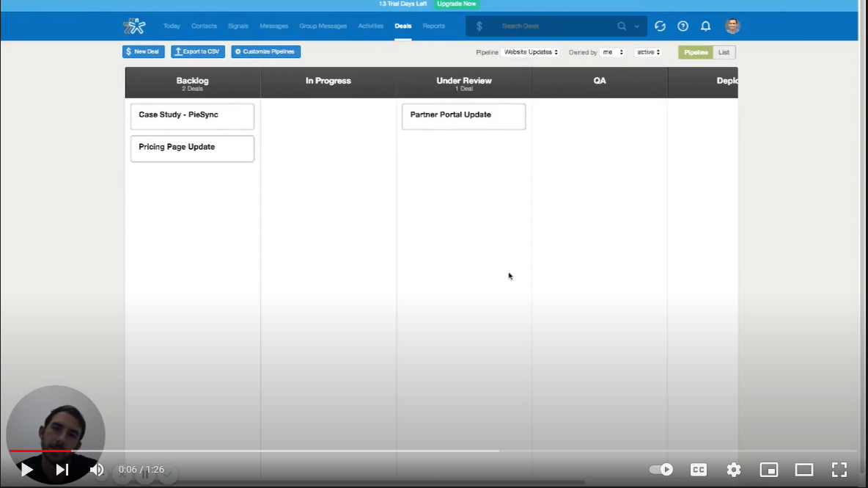Image resolution: width=868 pixels, height=488 pixels.
Task: Expand the active status filter dropdown
Action: [x=648, y=52]
